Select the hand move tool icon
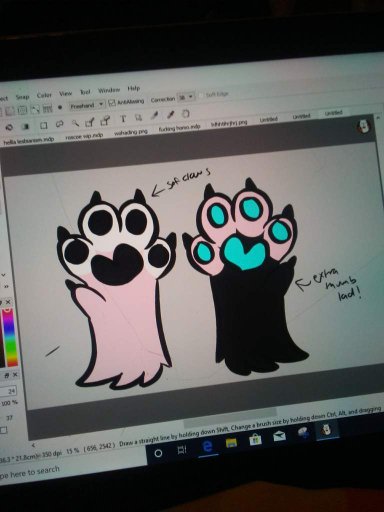384x512 pixels. [186, 113]
